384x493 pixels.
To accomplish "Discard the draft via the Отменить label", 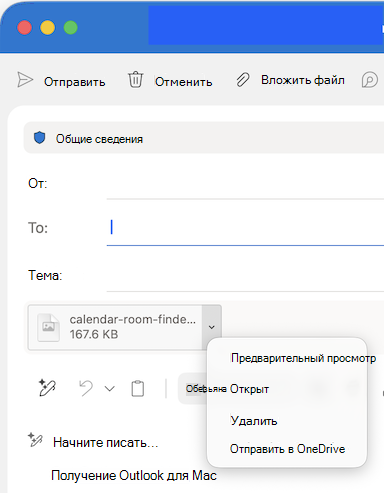I will point(184,82).
